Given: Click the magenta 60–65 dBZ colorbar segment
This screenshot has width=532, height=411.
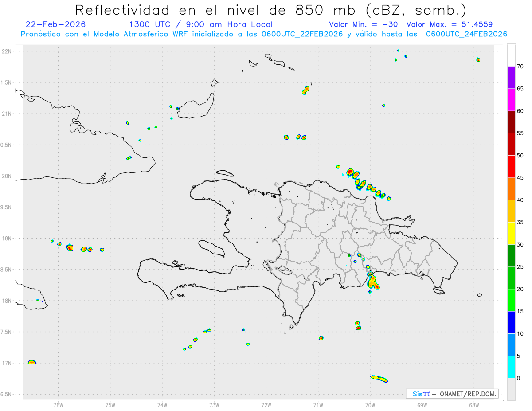Looking at the screenshot, I should coord(511,99).
